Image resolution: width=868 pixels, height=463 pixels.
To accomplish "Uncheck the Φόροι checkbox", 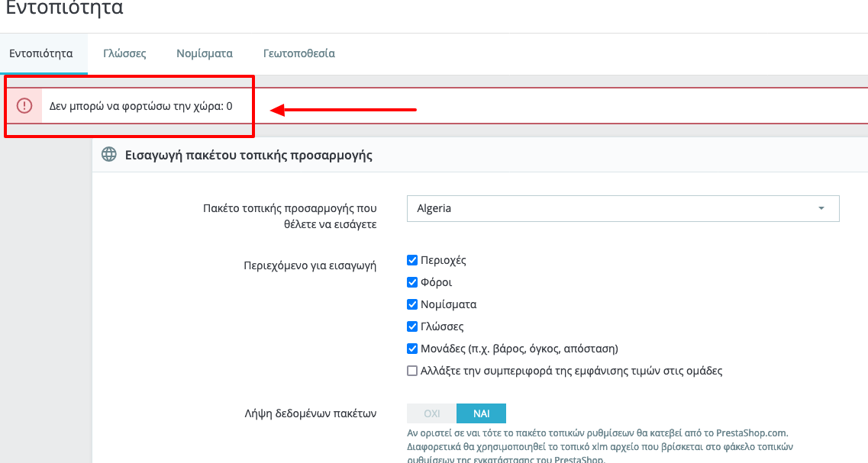I will 411,282.
